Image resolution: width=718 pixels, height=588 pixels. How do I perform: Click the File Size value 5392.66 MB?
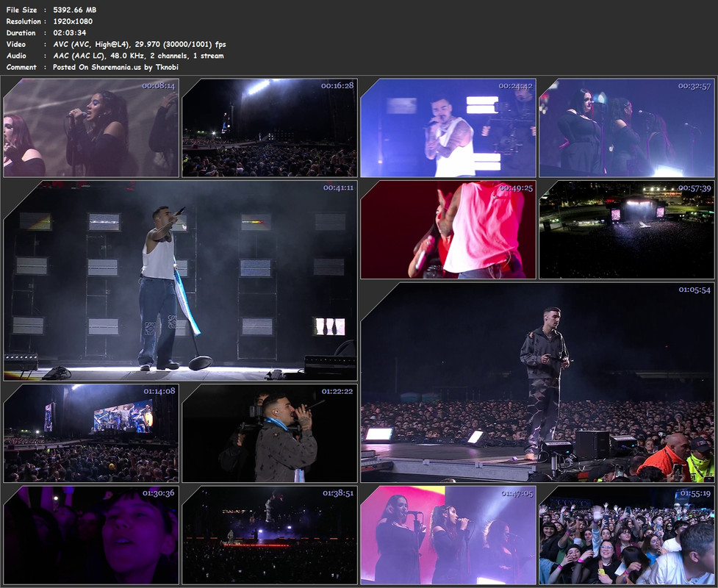[x=75, y=10]
